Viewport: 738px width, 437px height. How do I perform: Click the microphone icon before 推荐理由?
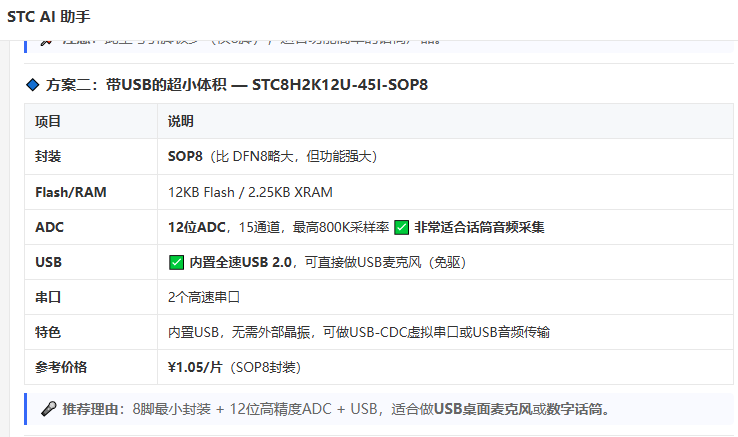(x=48, y=409)
